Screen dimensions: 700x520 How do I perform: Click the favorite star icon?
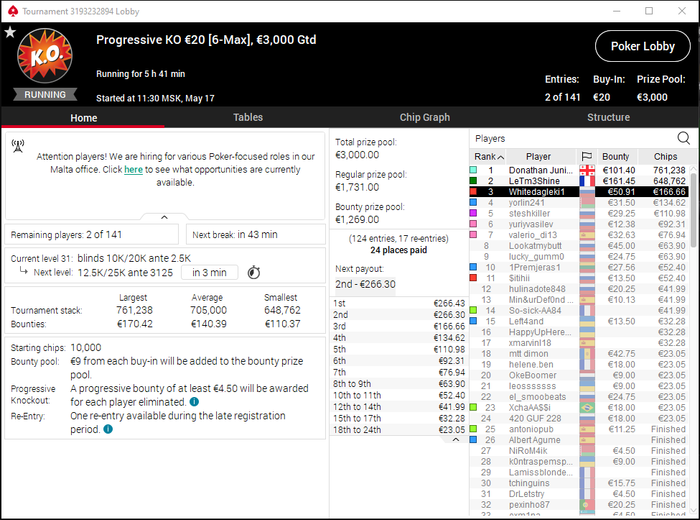[10, 32]
